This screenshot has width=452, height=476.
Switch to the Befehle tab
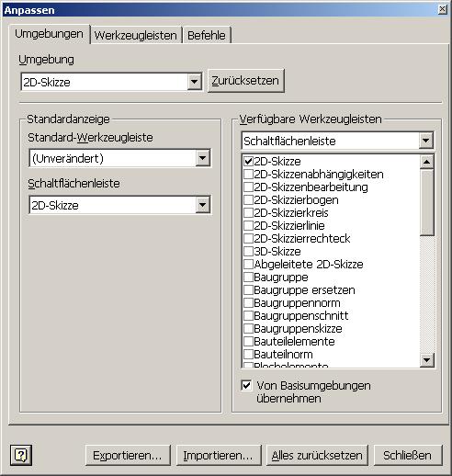click(207, 35)
